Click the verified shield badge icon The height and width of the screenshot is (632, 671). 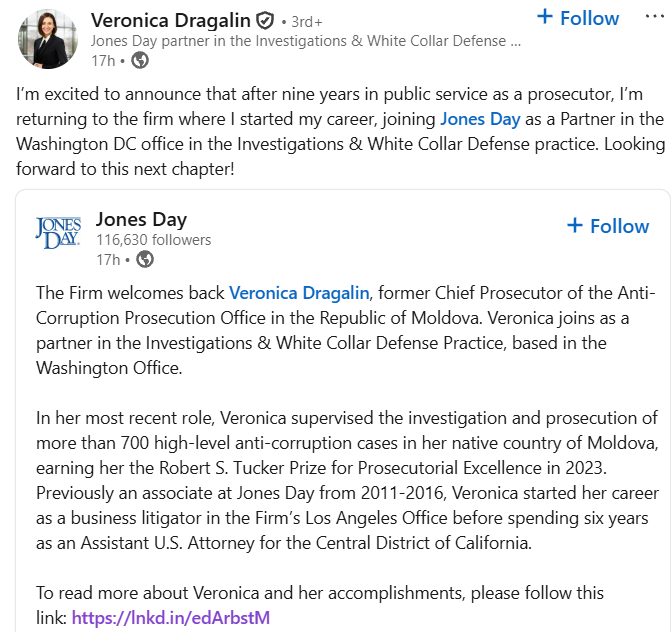(265, 21)
